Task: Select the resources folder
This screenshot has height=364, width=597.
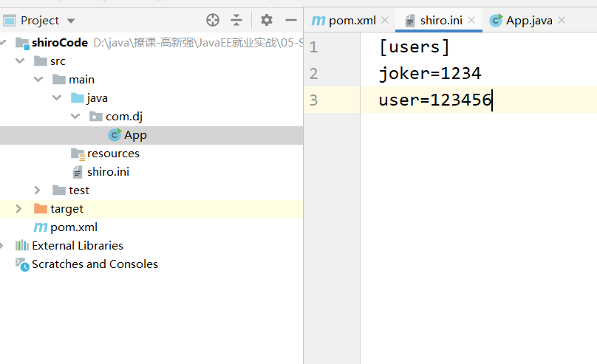Action: point(113,154)
